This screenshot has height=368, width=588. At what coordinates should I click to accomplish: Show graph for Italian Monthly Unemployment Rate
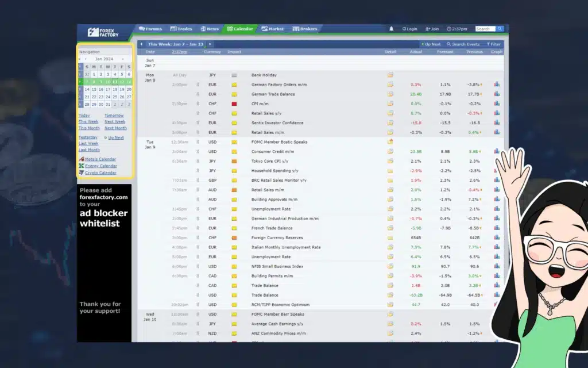click(497, 247)
